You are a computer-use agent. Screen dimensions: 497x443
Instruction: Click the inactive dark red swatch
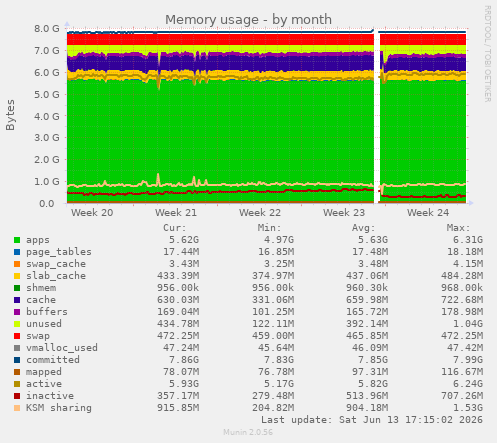pos(17,396)
